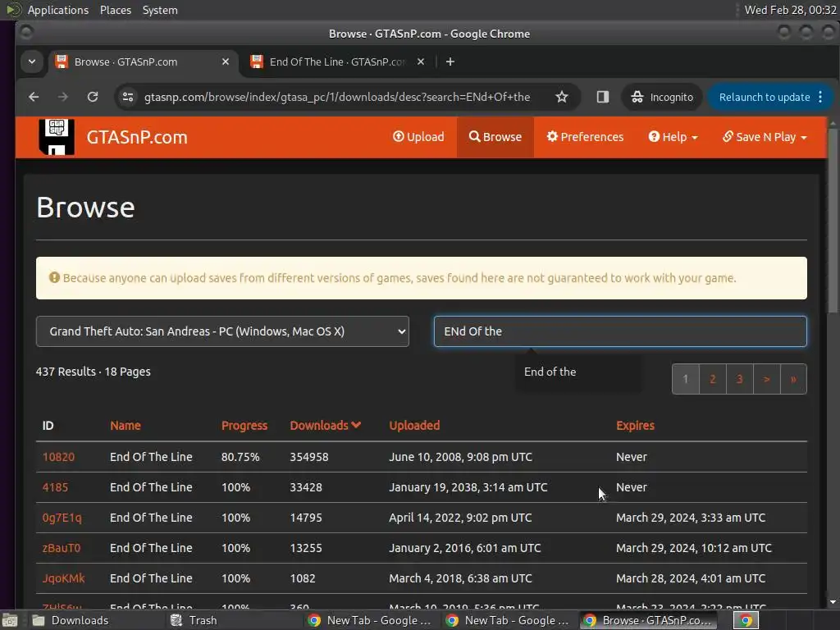Open the Upload page
Viewport: 840px width, 630px height.
tap(418, 137)
